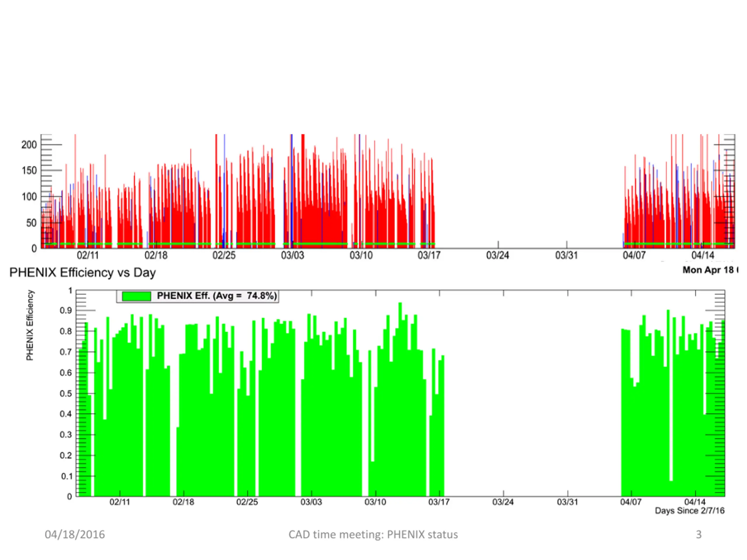
Task: Click the 04/18/2016 footer date
Action: (x=75, y=535)
